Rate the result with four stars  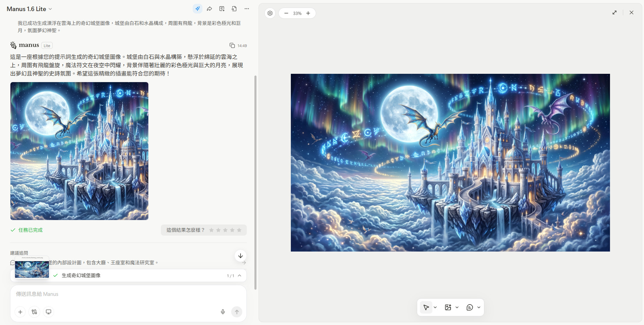click(232, 230)
